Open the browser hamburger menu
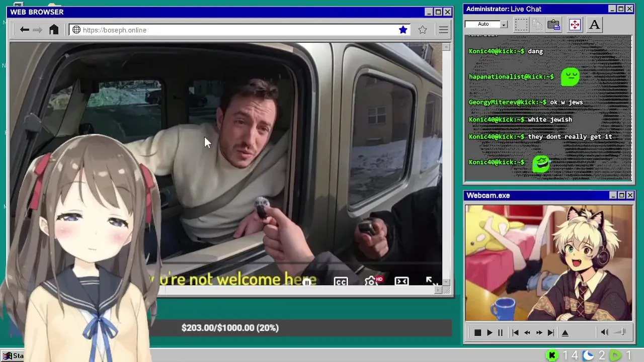The height and width of the screenshot is (362, 644). [x=443, y=30]
